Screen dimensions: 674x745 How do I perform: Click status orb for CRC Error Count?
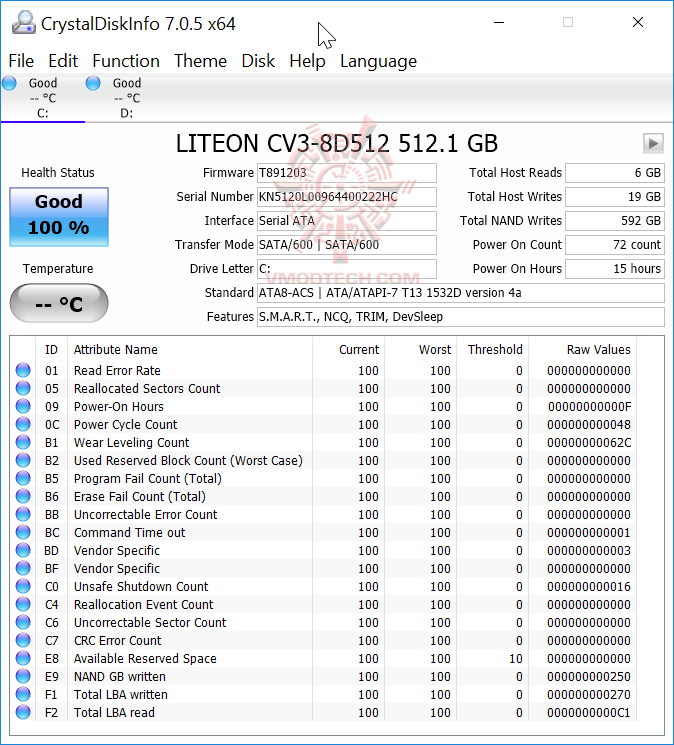point(23,640)
